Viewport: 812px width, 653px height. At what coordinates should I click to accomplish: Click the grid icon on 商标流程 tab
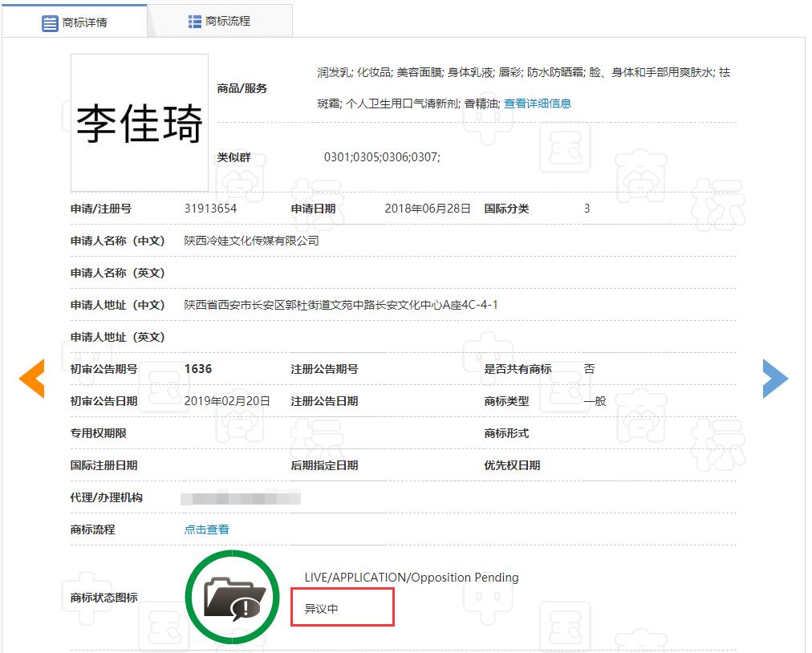click(195, 22)
